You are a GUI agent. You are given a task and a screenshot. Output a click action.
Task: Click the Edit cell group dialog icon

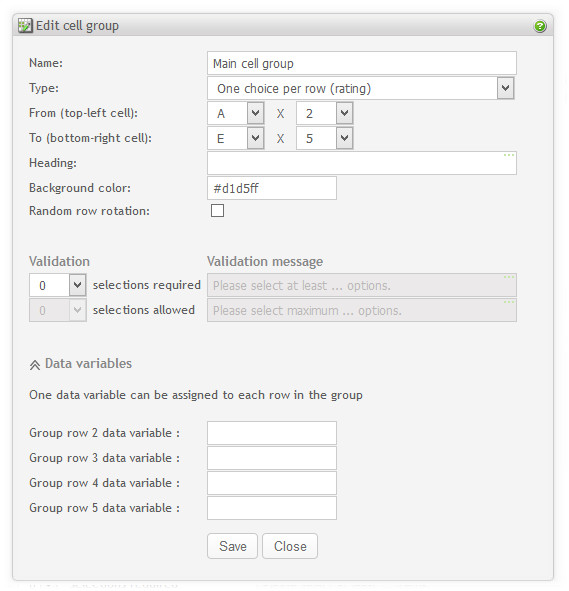pos(25,26)
